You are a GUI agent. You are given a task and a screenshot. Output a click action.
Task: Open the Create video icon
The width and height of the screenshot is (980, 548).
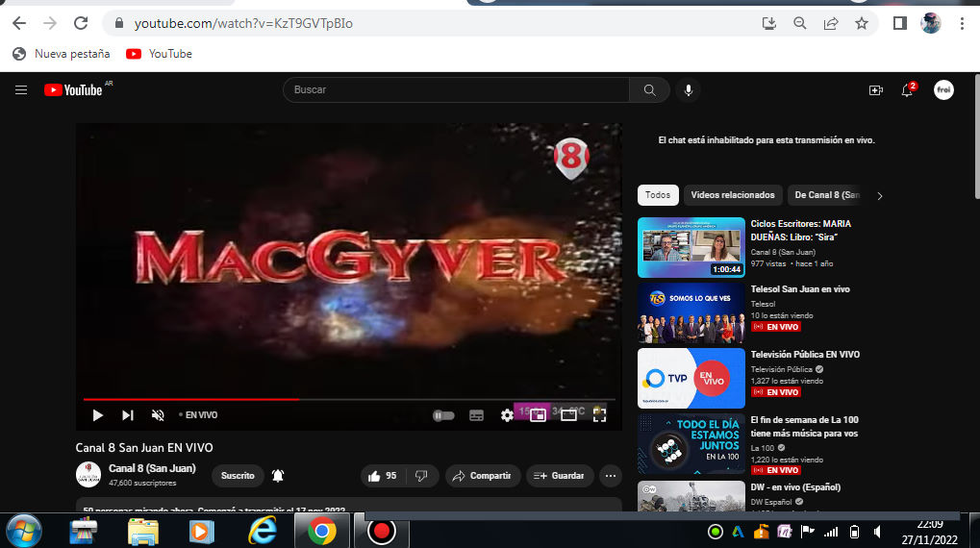[x=875, y=90]
